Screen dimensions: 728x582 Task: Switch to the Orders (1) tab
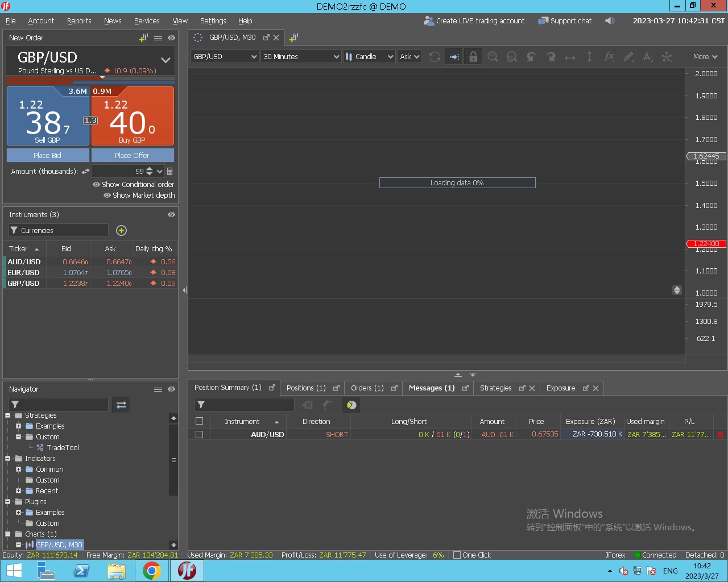(367, 388)
